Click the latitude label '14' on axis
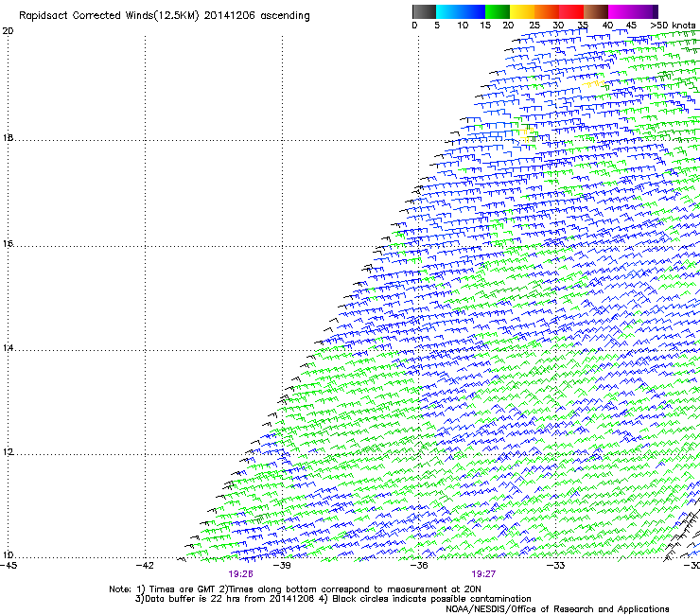 pyautogui.click(x=8, y=347)
